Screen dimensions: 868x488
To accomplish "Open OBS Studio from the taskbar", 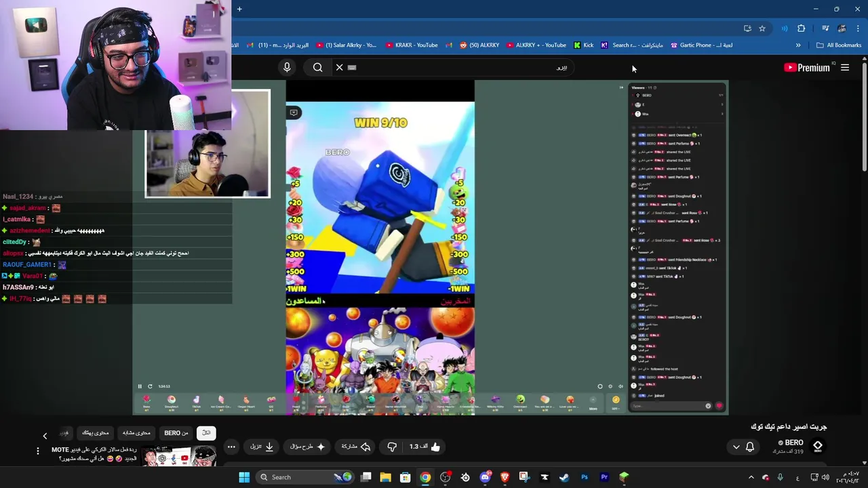I will coord(445,477).
